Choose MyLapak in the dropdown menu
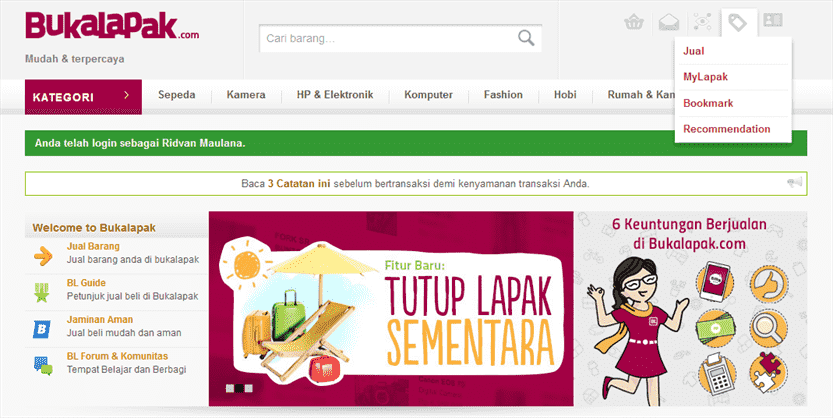The image size is (833, 418). (705, 76)
